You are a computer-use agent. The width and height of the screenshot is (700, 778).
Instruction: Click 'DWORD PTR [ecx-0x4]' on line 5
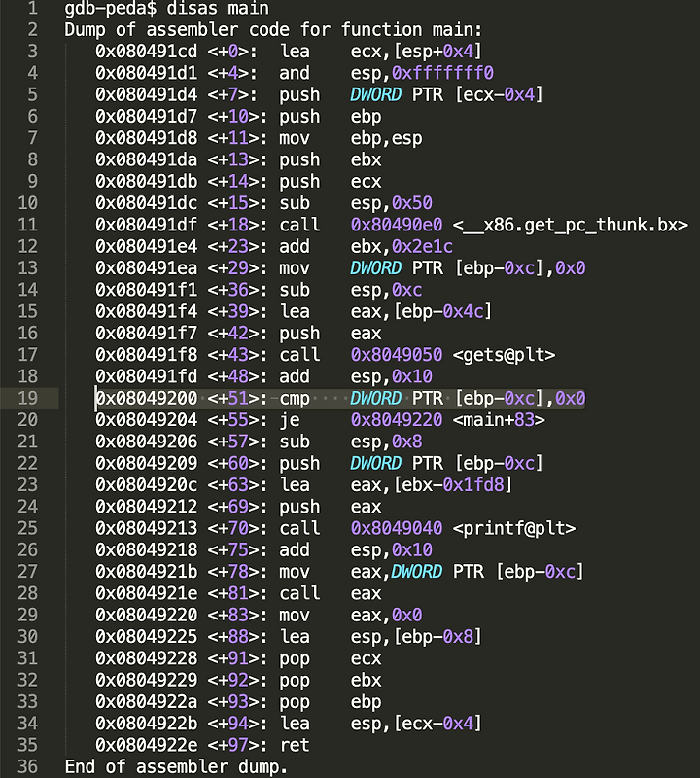pyautogui.click(x=447, y=94)
